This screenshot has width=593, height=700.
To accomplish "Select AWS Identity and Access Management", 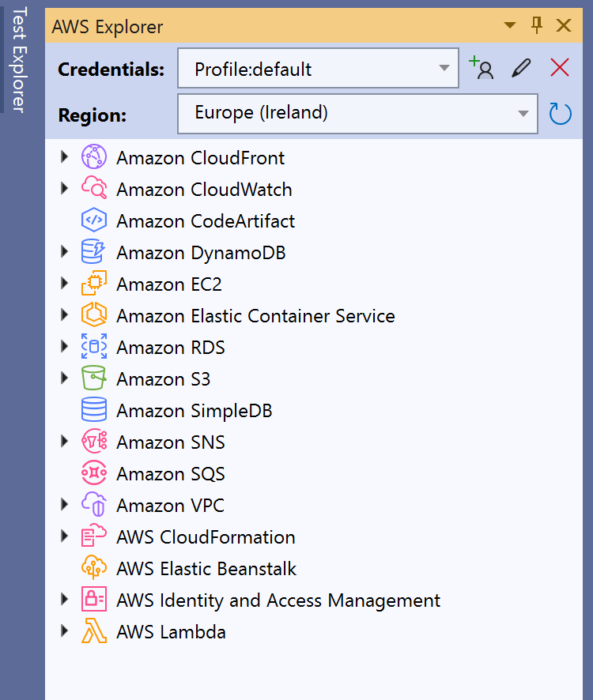I will point(278,600).
